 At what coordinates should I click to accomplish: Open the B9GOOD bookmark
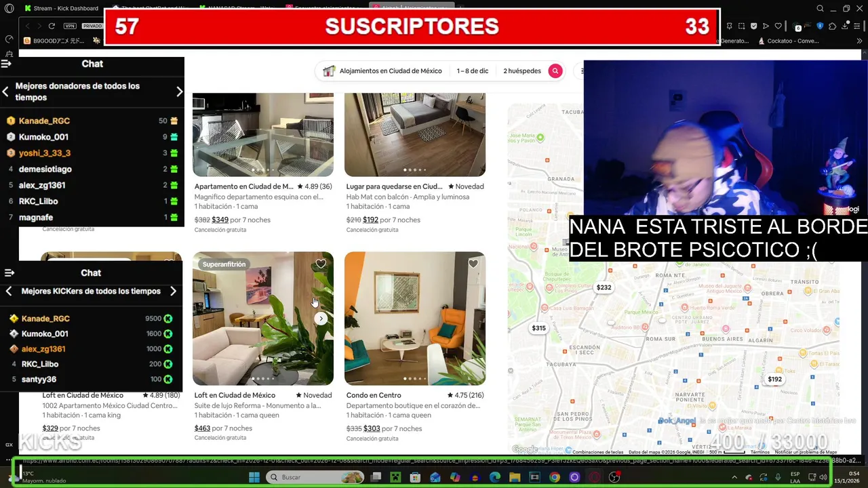[x=54, y=41]
